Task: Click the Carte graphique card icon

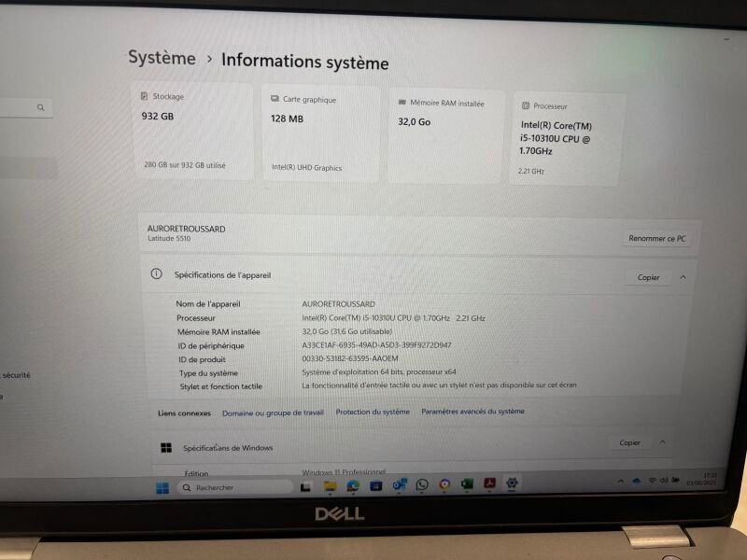Action: click(275, 99)
